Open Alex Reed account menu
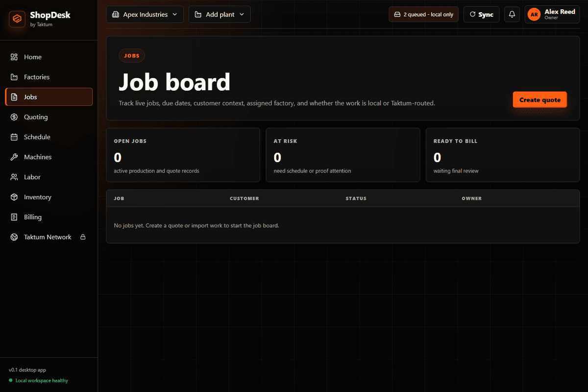The image size is (588, 392). 552,14
